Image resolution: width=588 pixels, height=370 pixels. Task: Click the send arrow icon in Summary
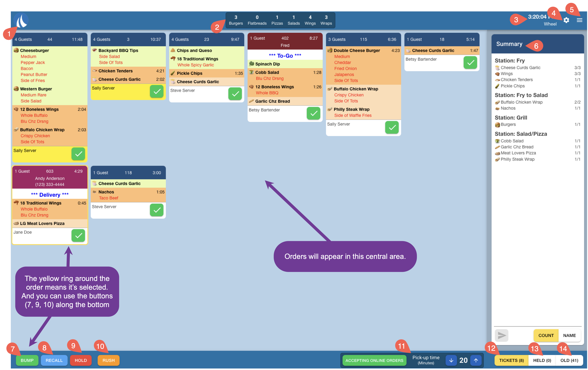(x=502, y=335)
